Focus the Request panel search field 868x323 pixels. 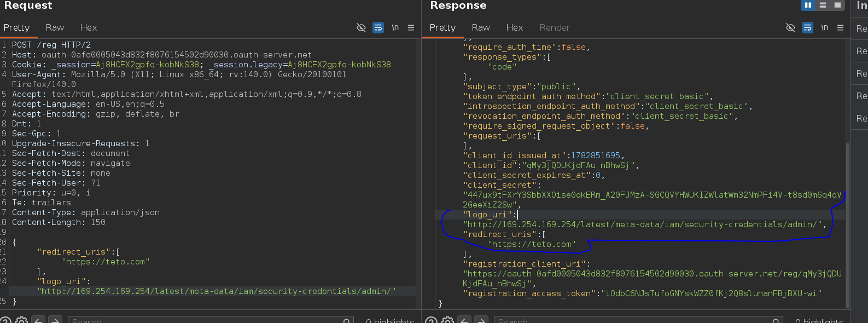point(211,321)
